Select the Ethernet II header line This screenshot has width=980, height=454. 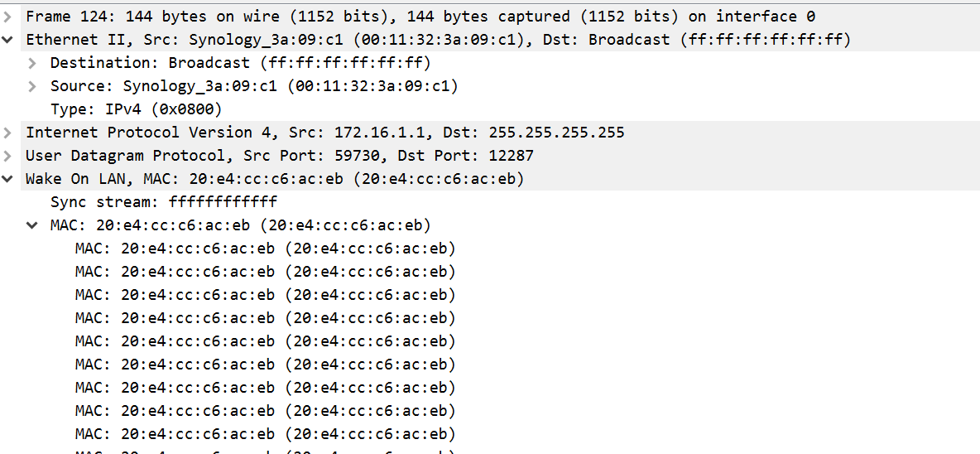[x=438, y=40]
